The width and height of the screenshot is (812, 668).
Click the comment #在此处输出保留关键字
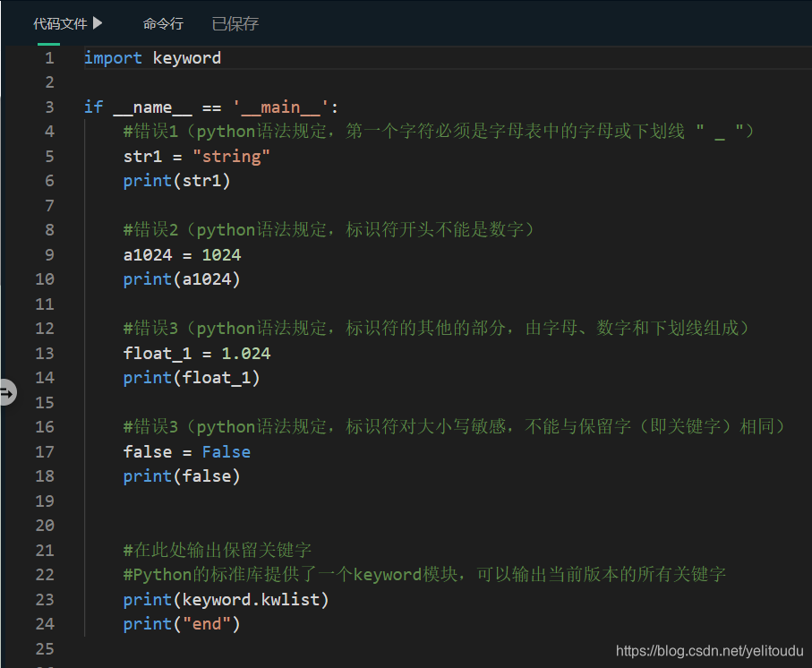point(218,550)
